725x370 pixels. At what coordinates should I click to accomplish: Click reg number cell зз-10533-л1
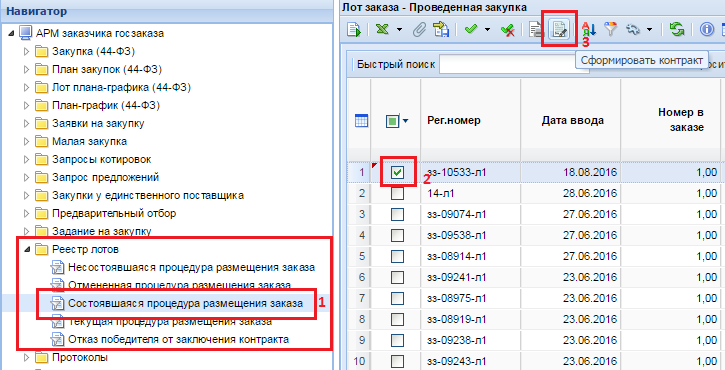(457, 173)
